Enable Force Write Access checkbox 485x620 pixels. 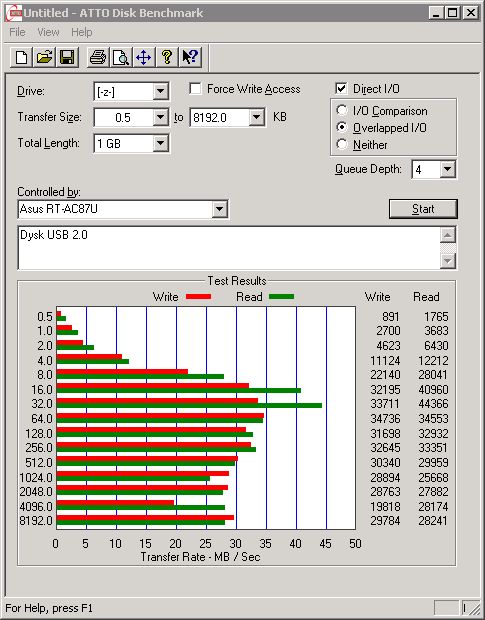pyautogui.click(x=195, y=89)
